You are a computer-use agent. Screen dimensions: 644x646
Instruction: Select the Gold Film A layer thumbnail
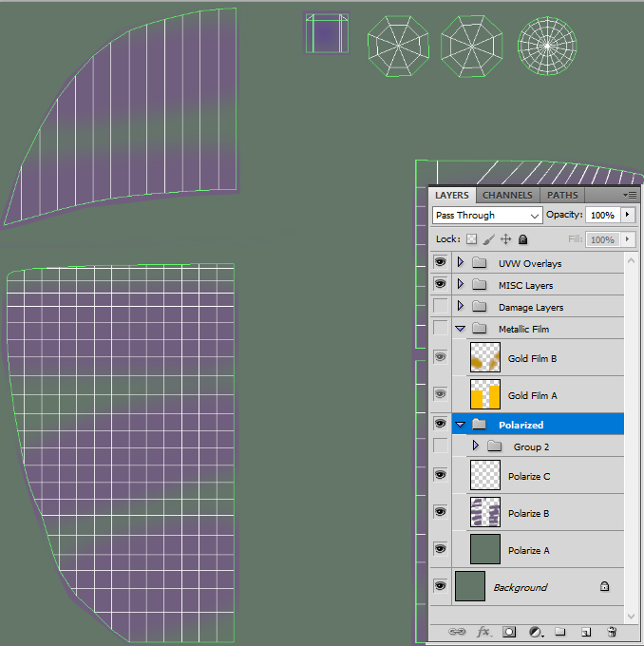coord(485,394)
